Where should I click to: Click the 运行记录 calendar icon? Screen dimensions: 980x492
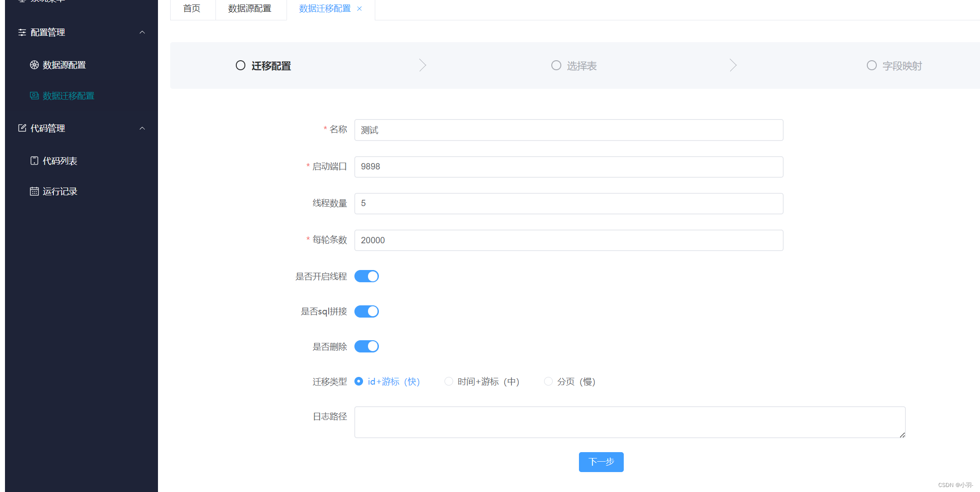coord(34,191)
